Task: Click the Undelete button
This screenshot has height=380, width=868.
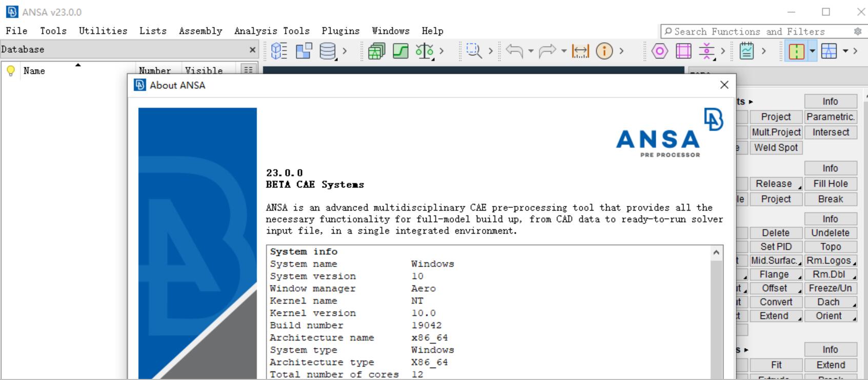Action: 831,233
